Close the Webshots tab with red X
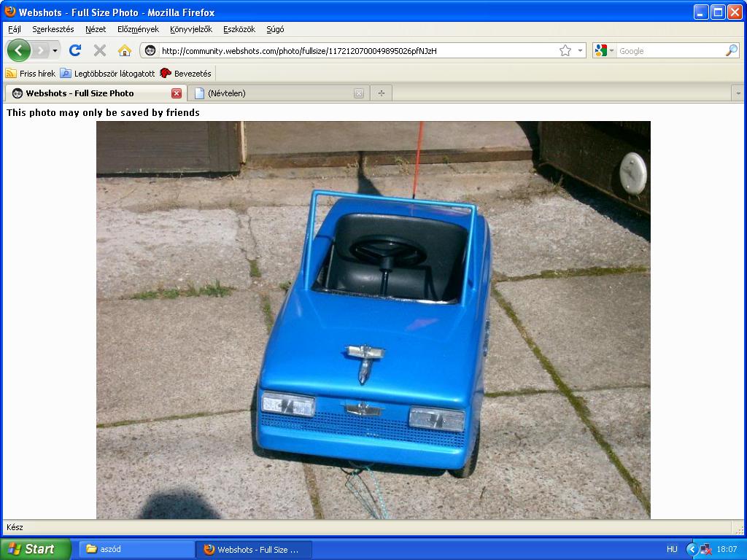747x560 pixels. pyautogui.click(x=177, y=93)
